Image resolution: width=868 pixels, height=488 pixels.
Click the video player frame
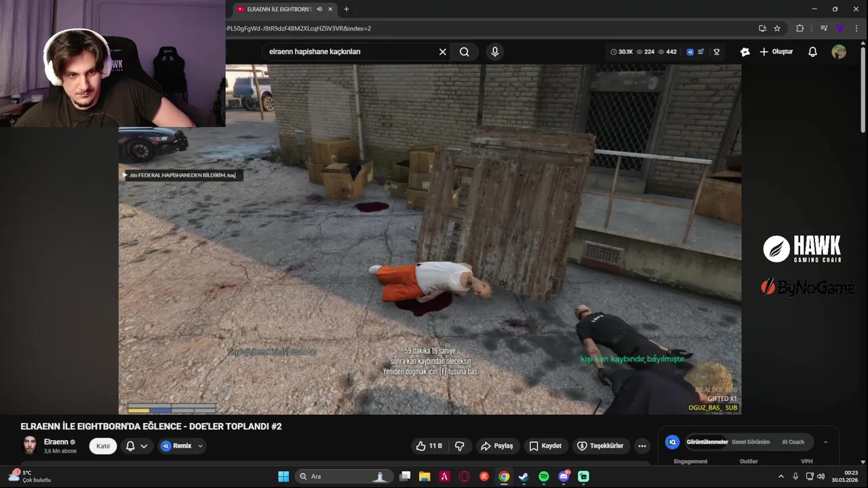pyautogui.click(x=429, y=239)
